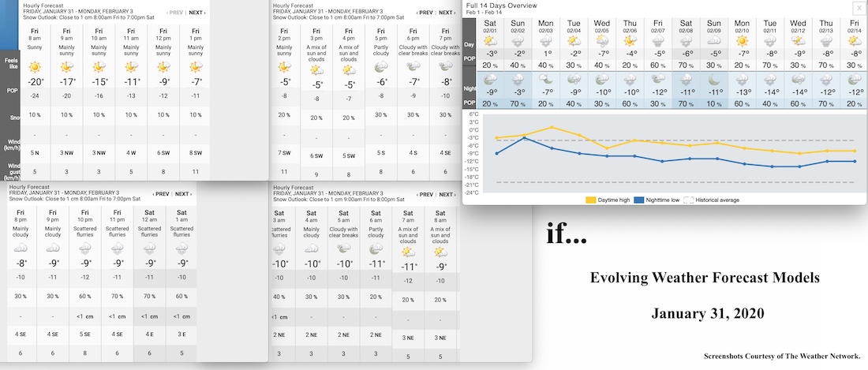The image size is (868, 370).
Task: Click the day icon for Sat 02/08
Action: (685, 41)
